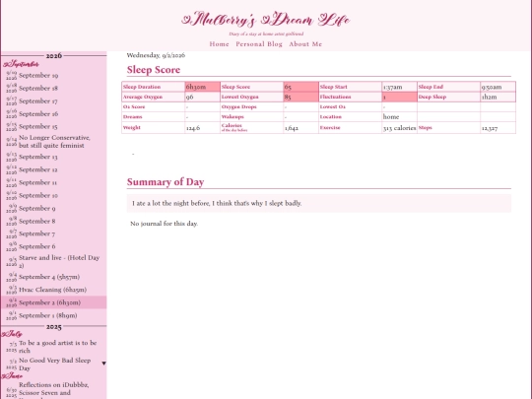532x399 pixels.
Task: Open 'No Good Very Bad Sleep Day' post
Action: (x=54, y=365)
